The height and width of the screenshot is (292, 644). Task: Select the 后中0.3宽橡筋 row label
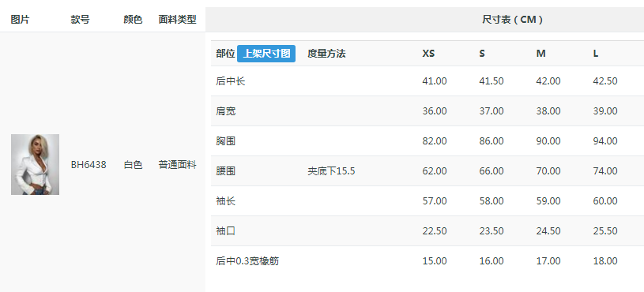pyautogui.click(x=247, y=261)
